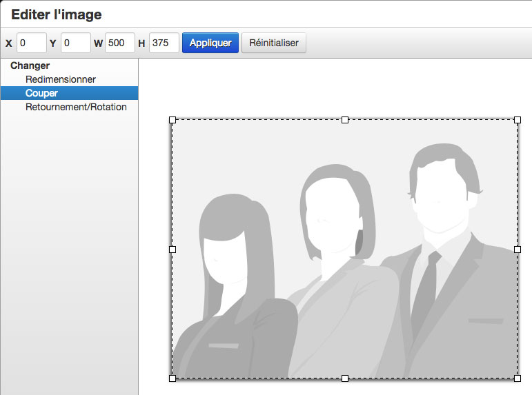Select the W width field showing 500
Screen dimensions: 532x395
(120, 43)
